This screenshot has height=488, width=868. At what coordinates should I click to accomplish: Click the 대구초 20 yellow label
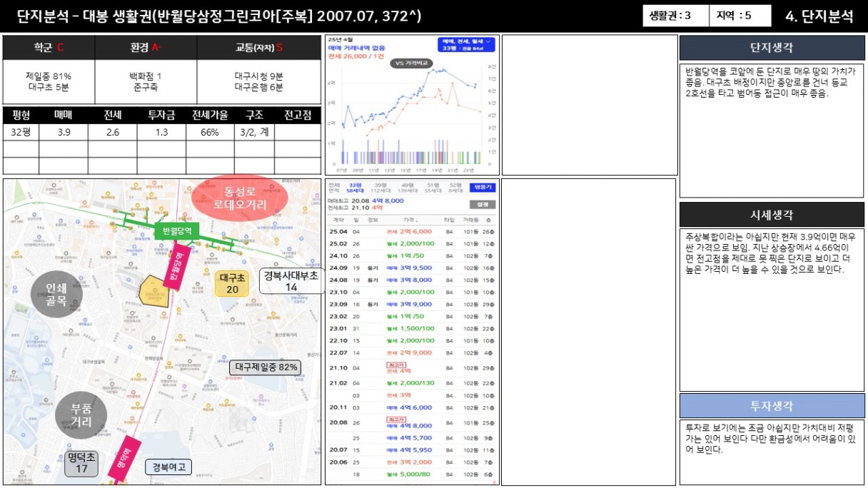click(x=233, y=283)
